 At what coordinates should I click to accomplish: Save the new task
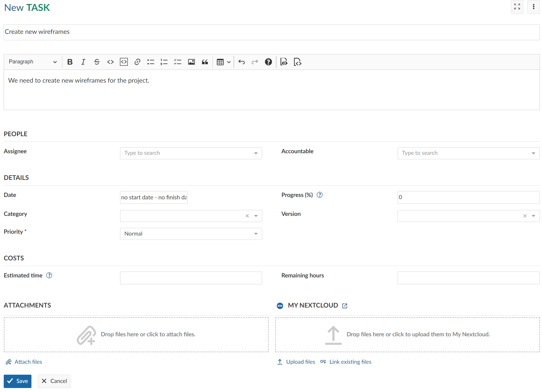pyautogui.click(x=17, y=381)
